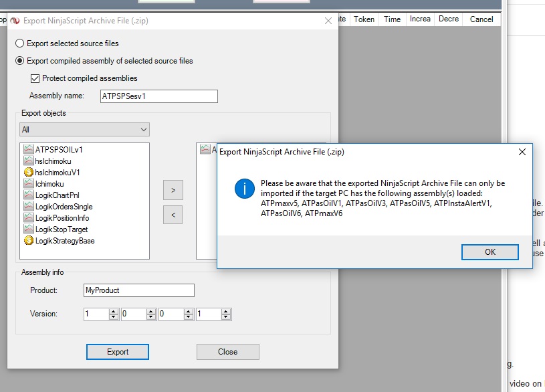Screen dimensions: 545x392
Task: Click the Cancel column header in background window
Action: tap(481, 19)
